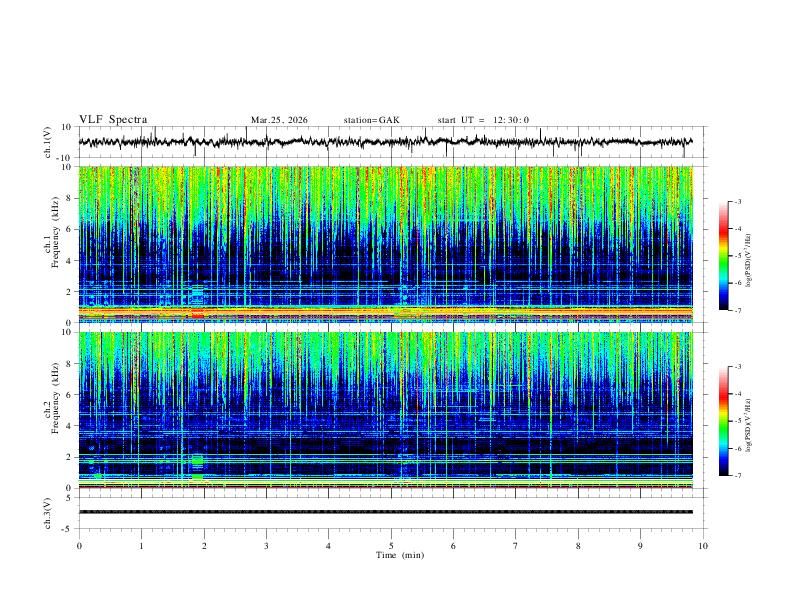
Task: Click the "-3" tick on ch.1 colorbar
Action: pyautogui.click(x=737, y=201)
